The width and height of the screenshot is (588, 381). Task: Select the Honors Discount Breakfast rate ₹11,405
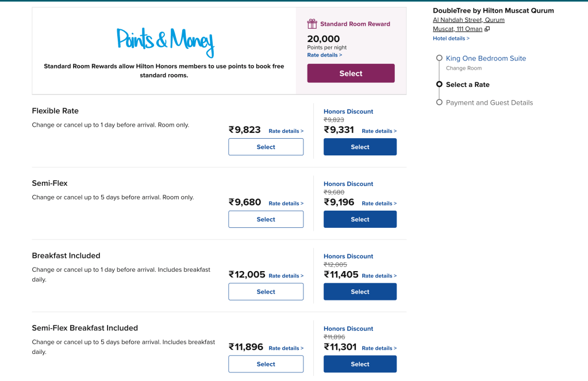360,292
